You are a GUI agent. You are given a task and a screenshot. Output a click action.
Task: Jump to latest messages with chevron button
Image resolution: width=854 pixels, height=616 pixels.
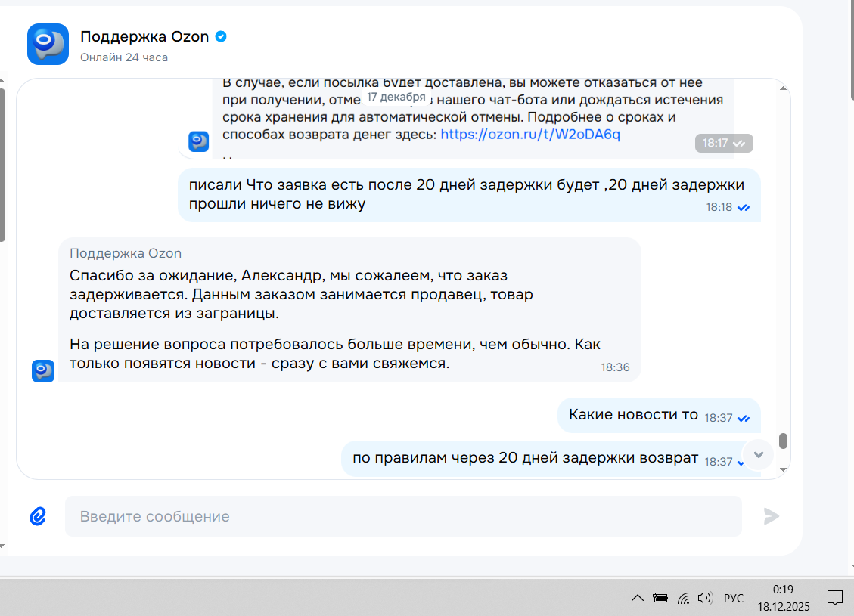759,453
